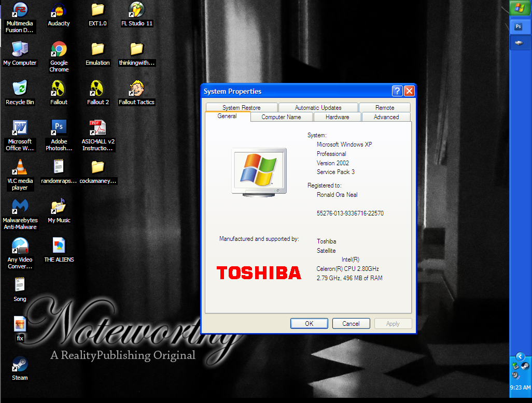Select the Fallout Tactics icon
This screenshot has height=403, width=532.
click(137, 89)
